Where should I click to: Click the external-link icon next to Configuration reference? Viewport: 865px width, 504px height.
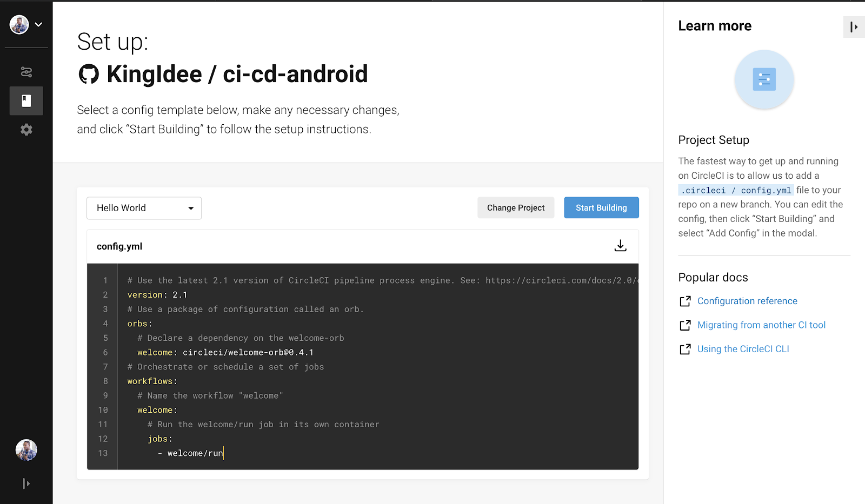[685, 301]
